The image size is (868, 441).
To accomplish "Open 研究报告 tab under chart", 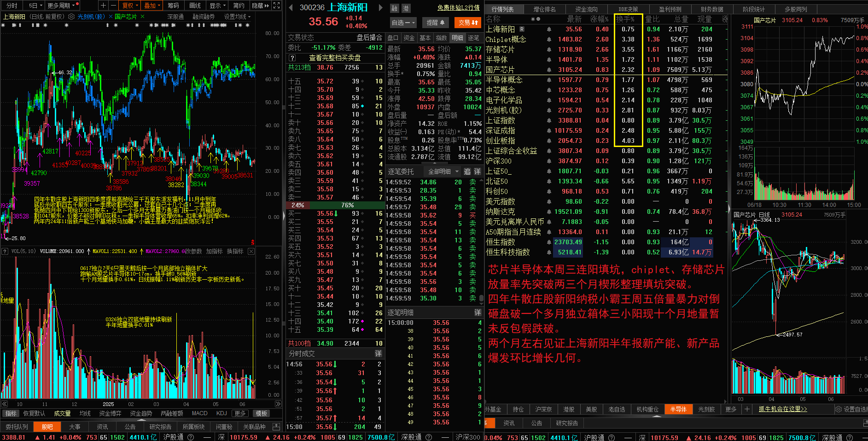I will click(160, 427).
